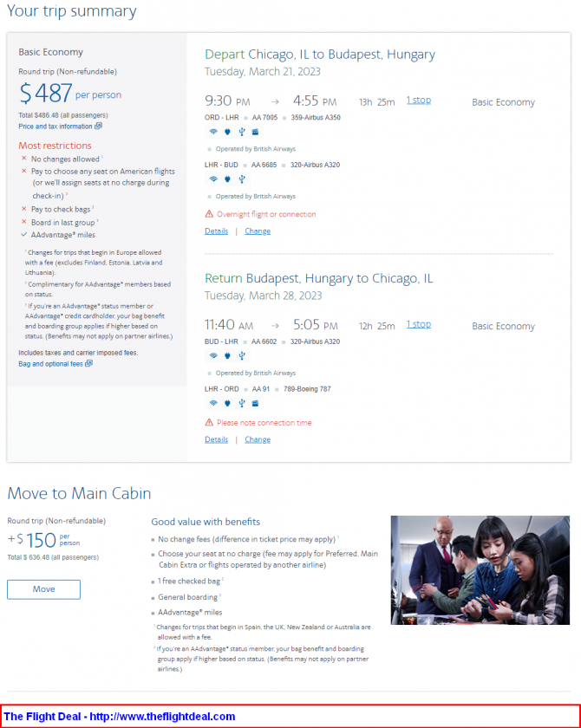Click the power outlet icon for AA 7005
Image resolution: width=581 pixels, height=728 pixels.
tap(227, 132)
